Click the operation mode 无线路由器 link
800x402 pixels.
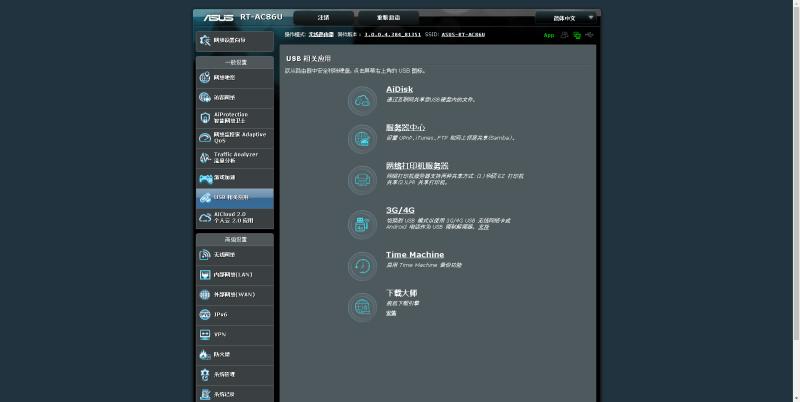click(x=321, y=35)
